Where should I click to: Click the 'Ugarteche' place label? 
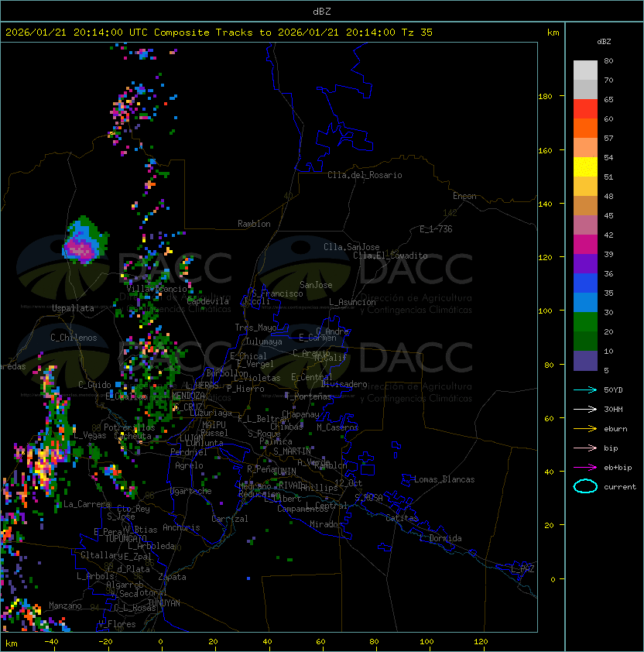click(x=191, y=491)
